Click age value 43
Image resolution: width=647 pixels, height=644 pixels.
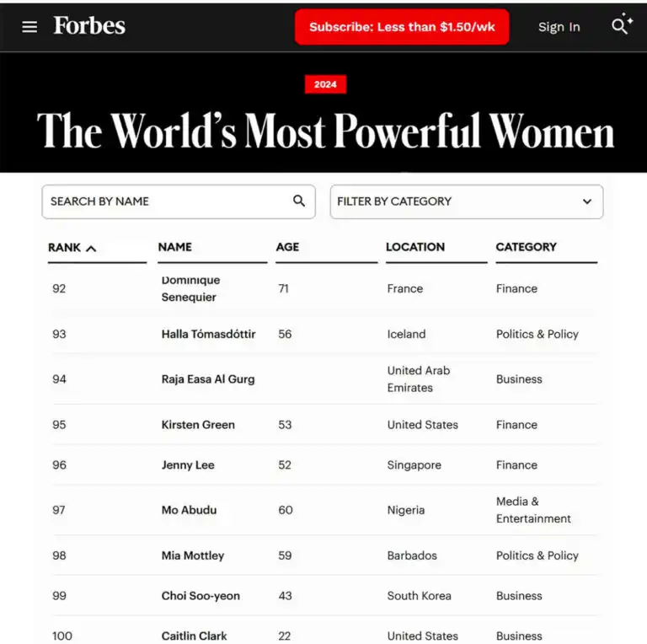(x=285, y=596)
